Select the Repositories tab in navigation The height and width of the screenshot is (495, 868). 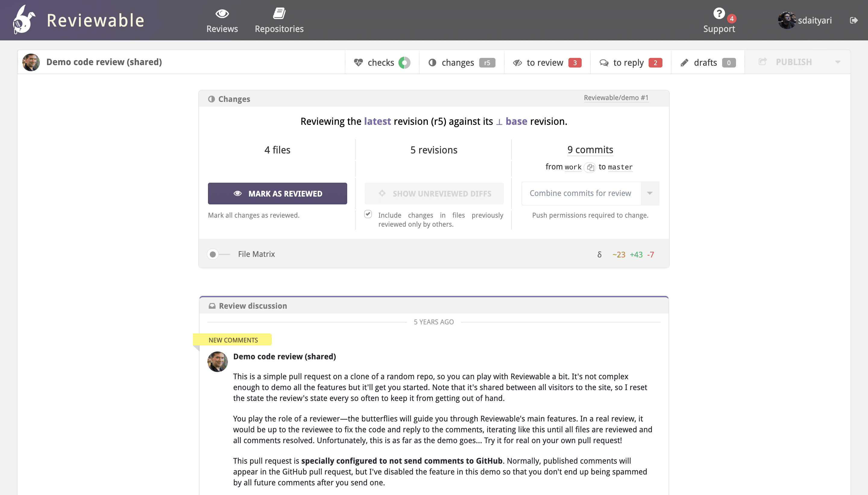point(279,20)
